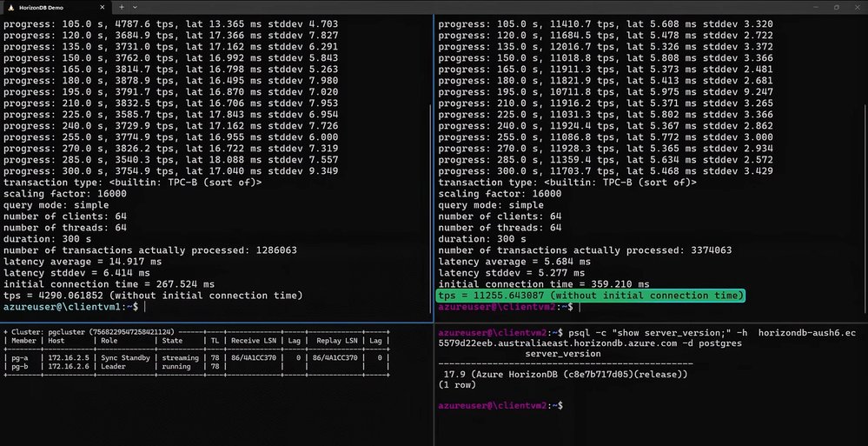Click left pane progress line 3754.9 tps
Image resolution: width=868 pixels, height=446 pixels.
pos(170,171)
